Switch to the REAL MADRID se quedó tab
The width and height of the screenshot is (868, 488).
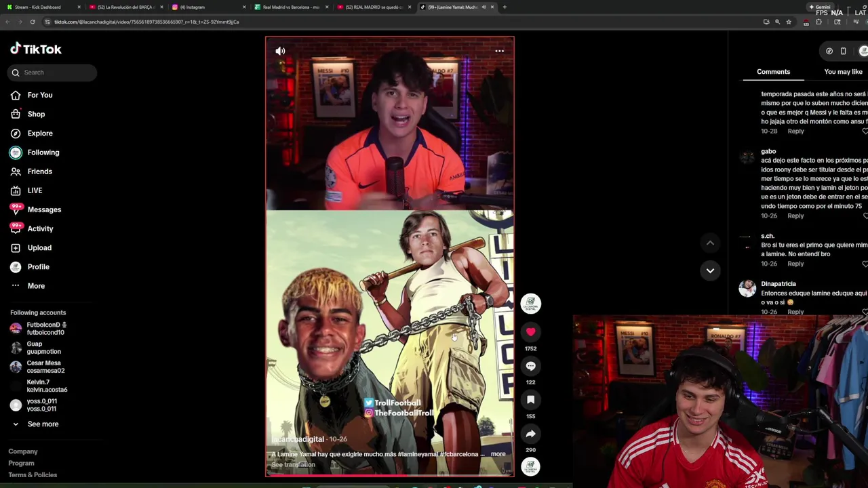[x=374, y=7]
